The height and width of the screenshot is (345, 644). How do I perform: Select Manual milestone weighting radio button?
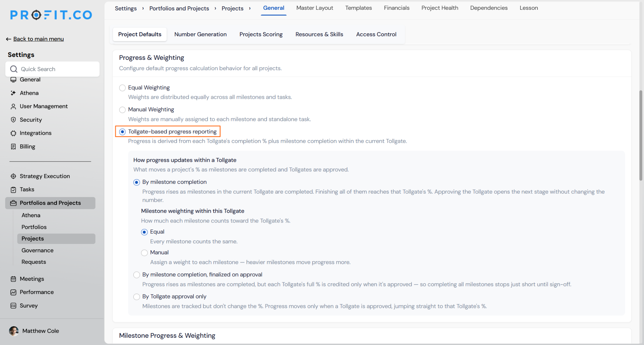[144, 252]
